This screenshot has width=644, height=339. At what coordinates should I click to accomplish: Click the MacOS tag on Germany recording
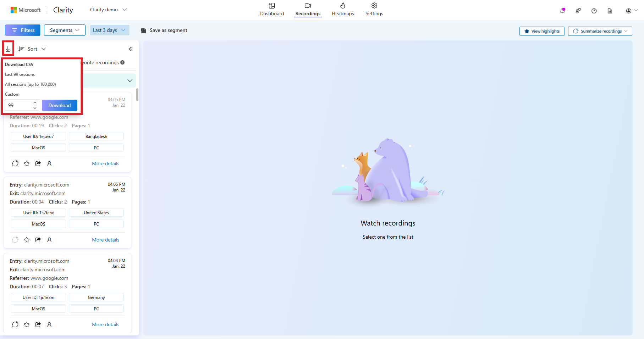coord(39,309)
